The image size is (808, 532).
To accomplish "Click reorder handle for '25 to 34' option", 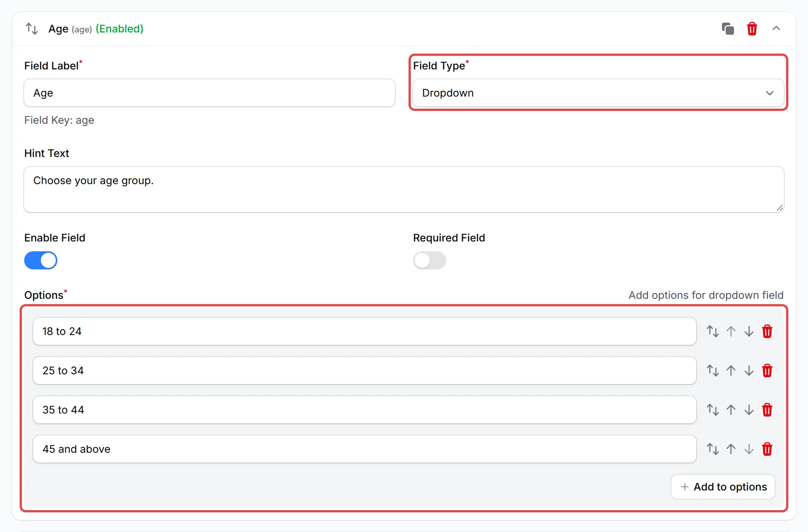I will [713, 371].
